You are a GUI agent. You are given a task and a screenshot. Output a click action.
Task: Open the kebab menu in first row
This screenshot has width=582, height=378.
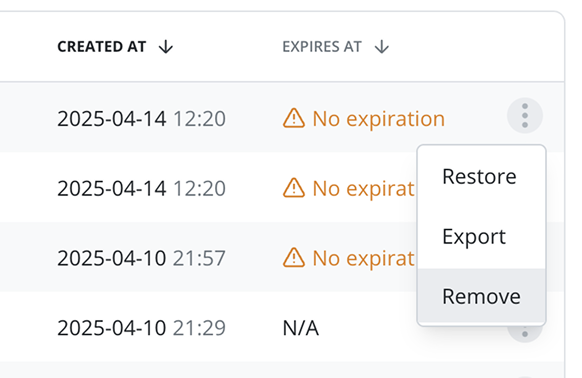click(x=524, y=116)
